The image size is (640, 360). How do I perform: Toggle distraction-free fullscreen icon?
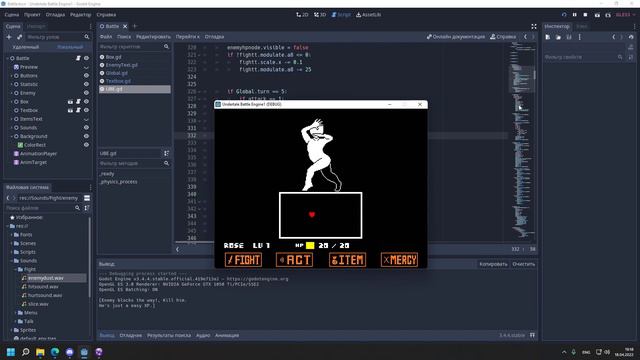[x=533, y=27]
